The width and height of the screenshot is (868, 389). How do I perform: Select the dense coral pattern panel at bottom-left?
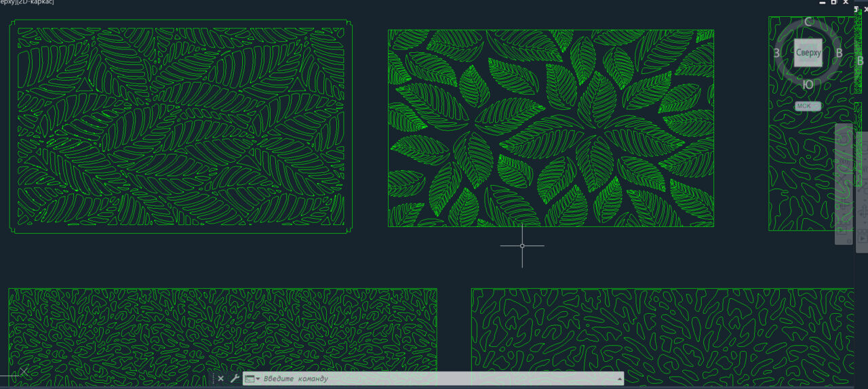(222, 329)
